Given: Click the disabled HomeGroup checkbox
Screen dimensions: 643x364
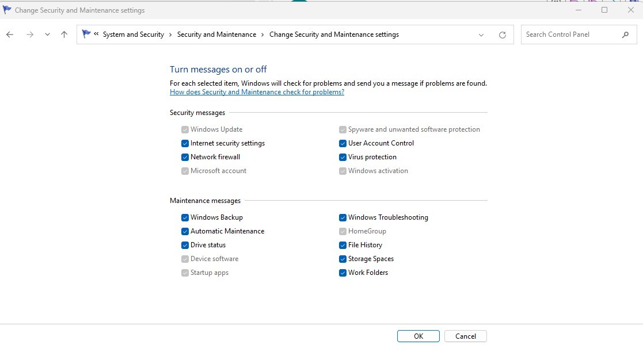Looking at the screenshot, I should (x=343, y=231).
